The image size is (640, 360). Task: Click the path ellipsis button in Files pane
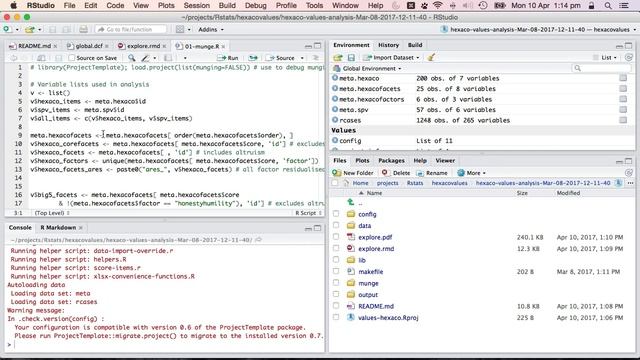click(x=631, y=183)
